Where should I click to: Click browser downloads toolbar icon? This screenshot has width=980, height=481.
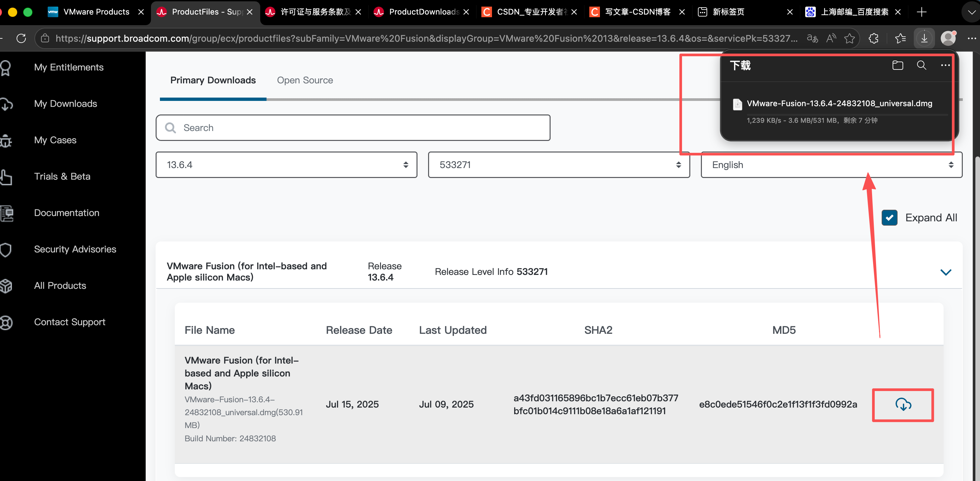point(924,38)
